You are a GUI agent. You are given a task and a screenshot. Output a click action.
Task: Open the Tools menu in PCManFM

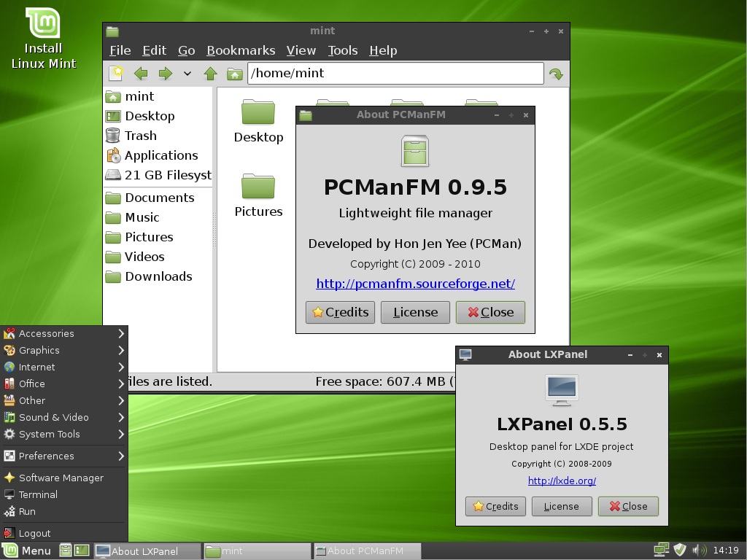(342, 50)
